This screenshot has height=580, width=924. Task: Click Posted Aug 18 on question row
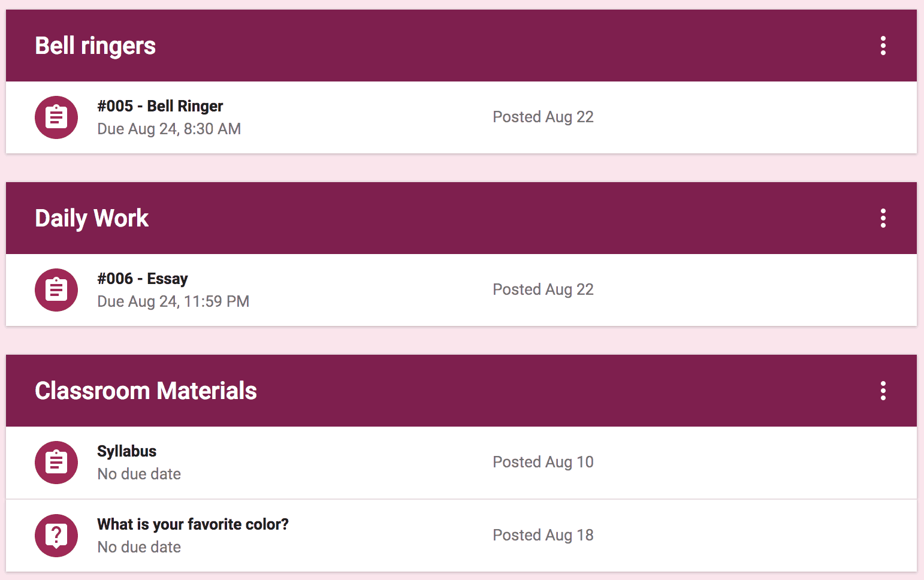543,535
